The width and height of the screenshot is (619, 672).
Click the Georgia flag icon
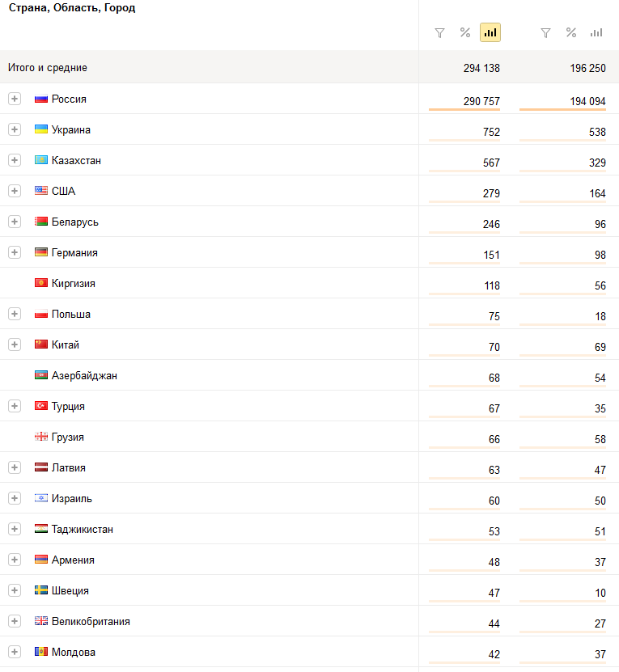coord(41,437)
